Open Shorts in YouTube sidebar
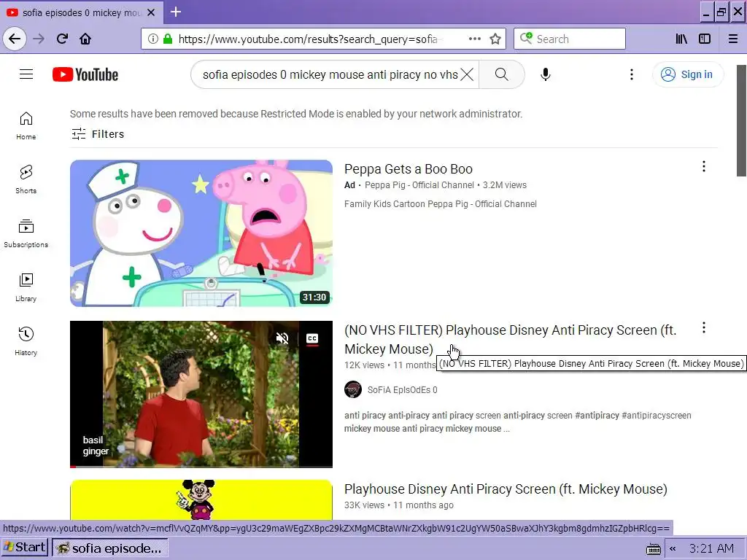Viewport: 747px width, 560px height. click(x=26, y=179)
